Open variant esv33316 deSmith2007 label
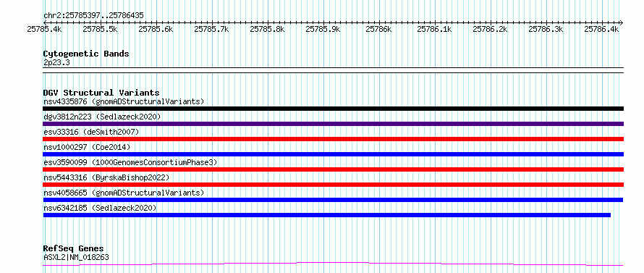This screenshot has height=273, width=644. coord(91,132)
